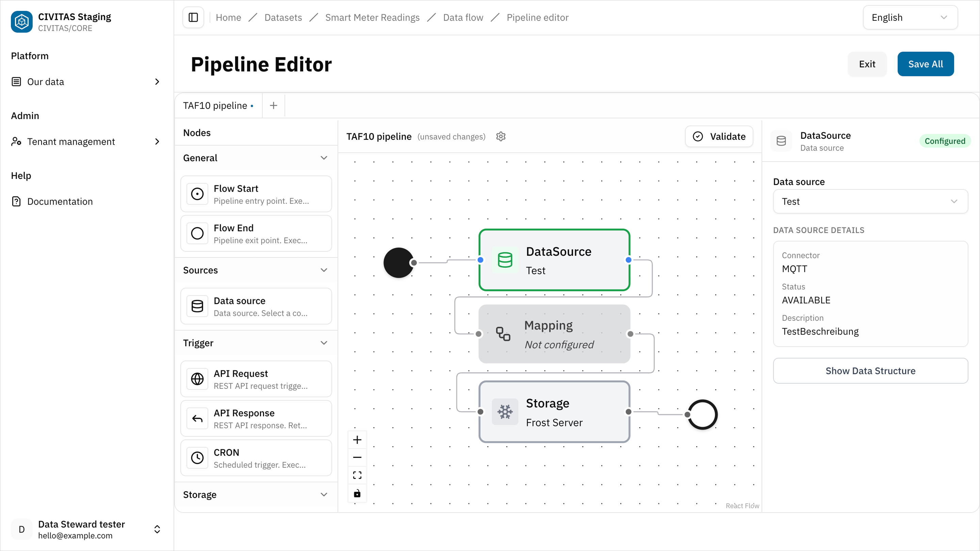Toggle the Configured status badge on DataSource
Screen dimensions: 980x551
[x=945, y=141]
